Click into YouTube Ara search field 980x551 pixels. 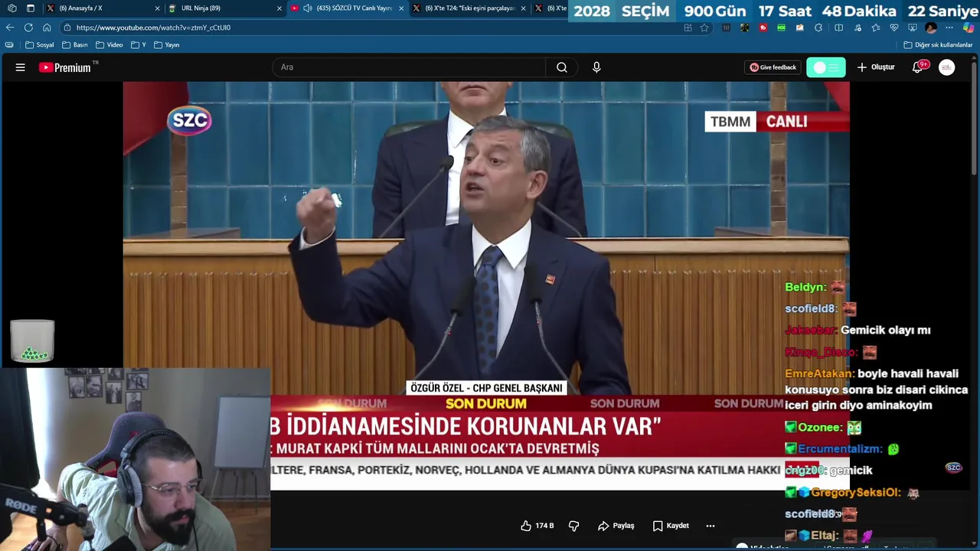[410, 67]
